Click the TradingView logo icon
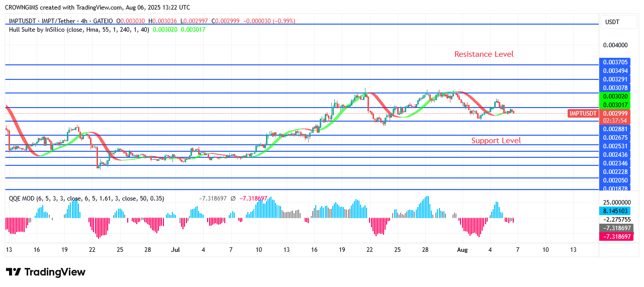Viewport: 644px width, 287px height. click(x=14, y=272)
